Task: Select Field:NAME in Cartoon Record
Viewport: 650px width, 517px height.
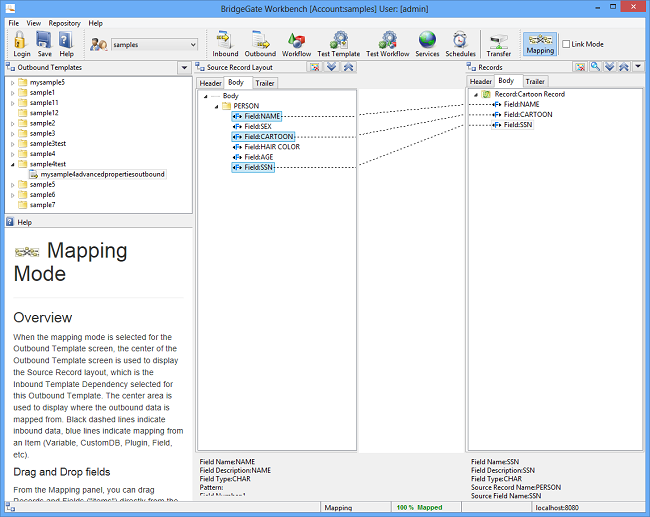Action: pos(516,104)
